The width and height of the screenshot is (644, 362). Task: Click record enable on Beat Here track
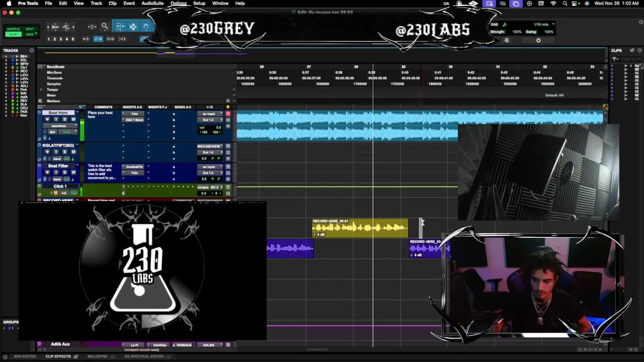point(47,119)
